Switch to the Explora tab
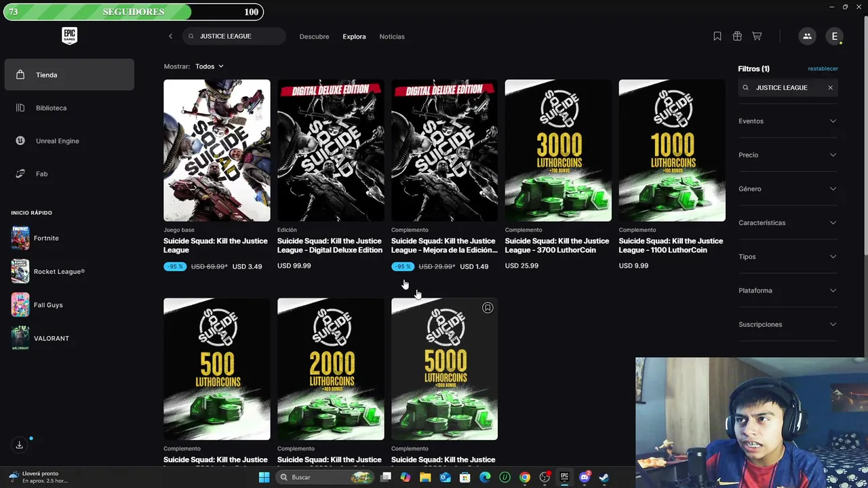868x488 pixels. (x=354, y=37)
